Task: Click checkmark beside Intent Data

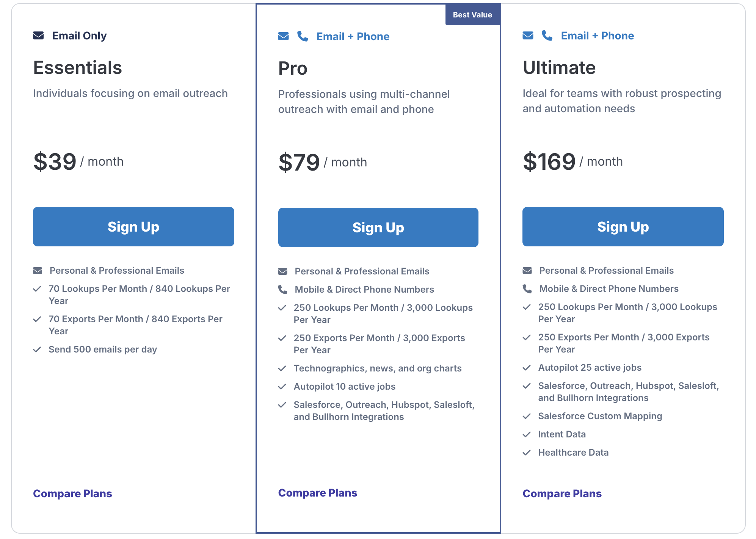Action: tap(527, 434)
